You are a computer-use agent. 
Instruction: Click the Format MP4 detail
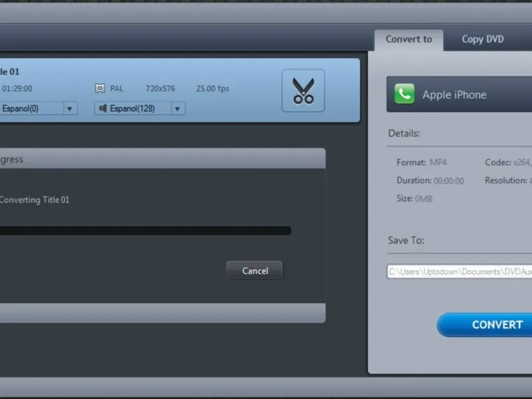(422, 162)
